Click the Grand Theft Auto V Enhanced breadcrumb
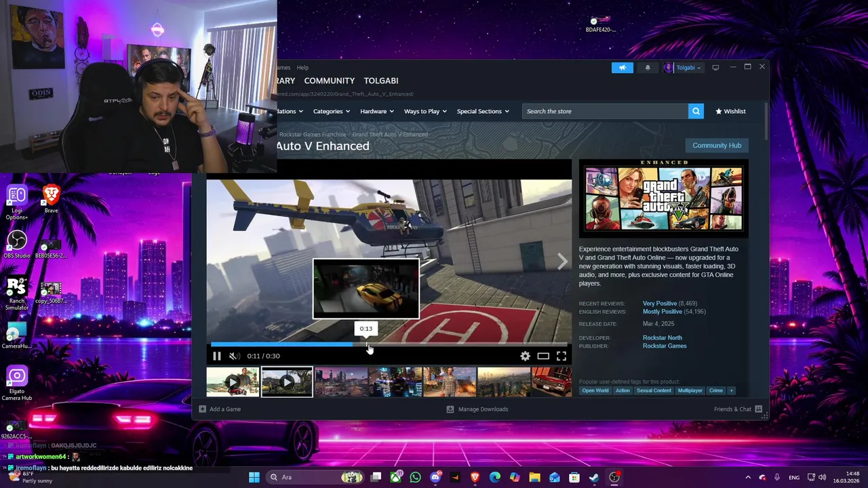Screen dimensions: 868x488 (x=390, y=135)
